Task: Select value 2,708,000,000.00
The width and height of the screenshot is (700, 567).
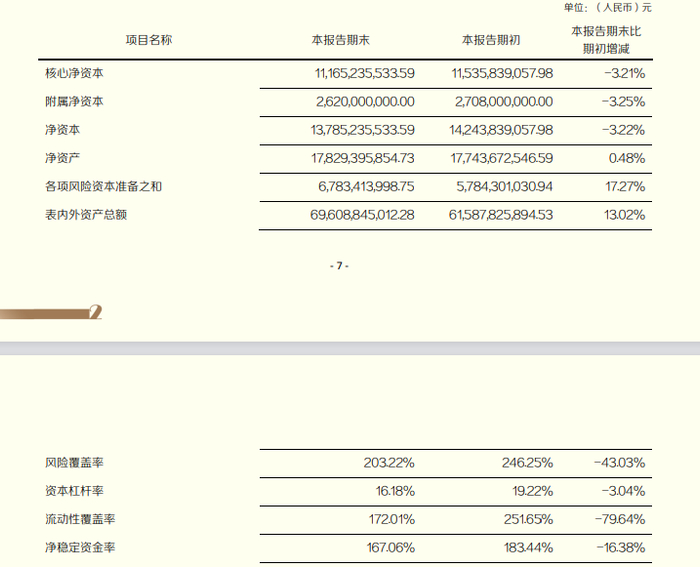Action: (504, 102)
